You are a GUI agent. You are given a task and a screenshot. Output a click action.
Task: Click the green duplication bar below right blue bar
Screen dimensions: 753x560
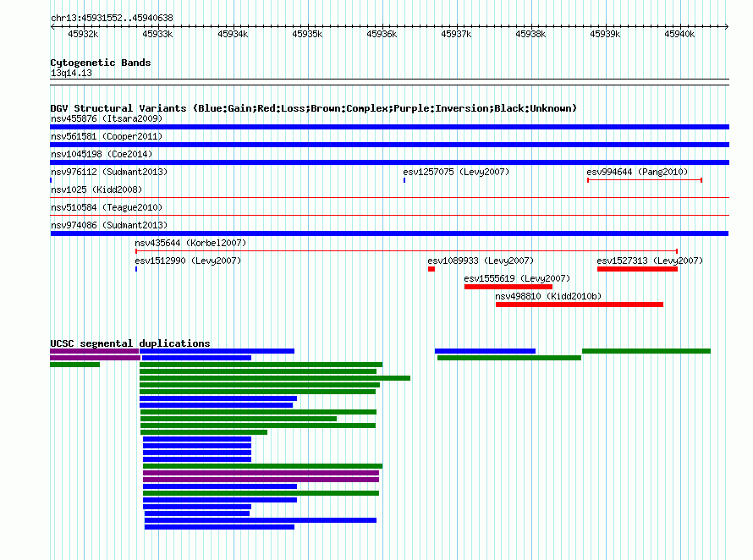tap(509, 358)
